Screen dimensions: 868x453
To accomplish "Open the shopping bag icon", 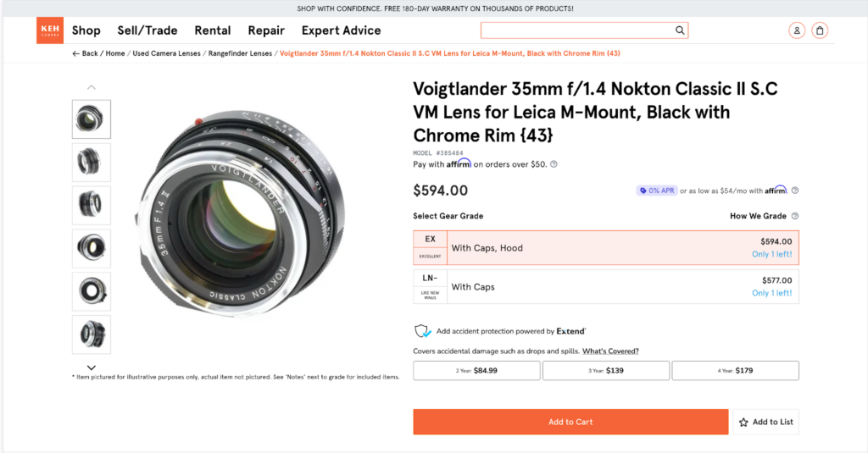I will [820, 30].
